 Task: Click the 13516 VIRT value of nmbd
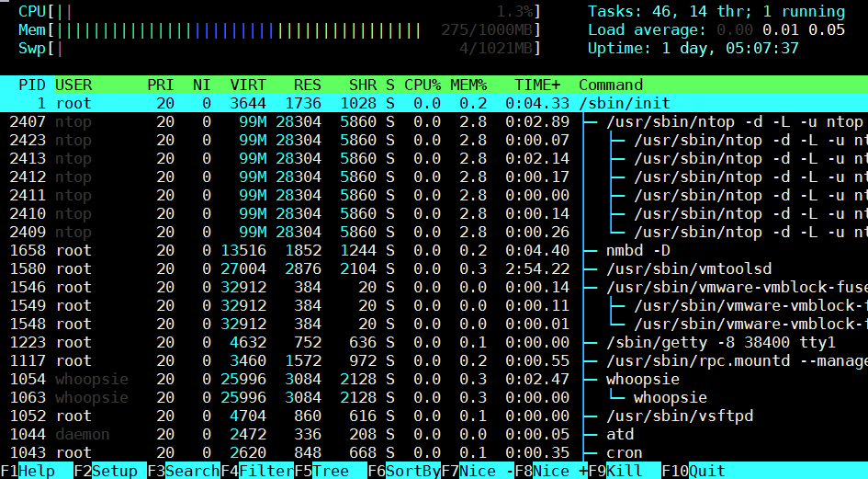point(243,251)
